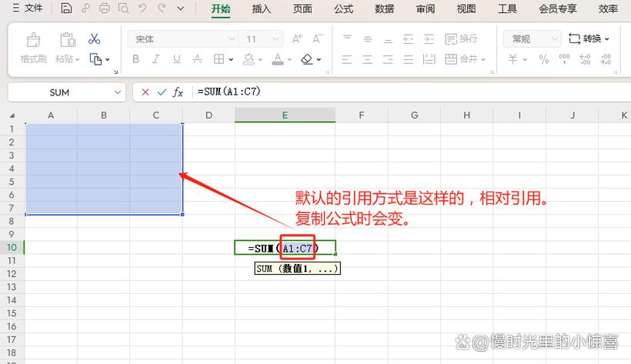Click the Distributed alignment icon
Image resolution: width=631 pixels, height=364 pixels.
pos(429,59)
